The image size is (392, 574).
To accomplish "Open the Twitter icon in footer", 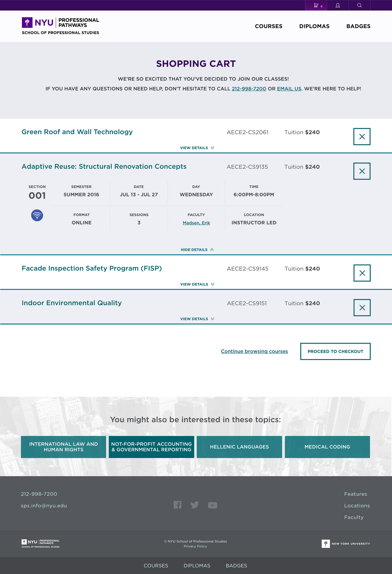I will (x=195, y=505).
